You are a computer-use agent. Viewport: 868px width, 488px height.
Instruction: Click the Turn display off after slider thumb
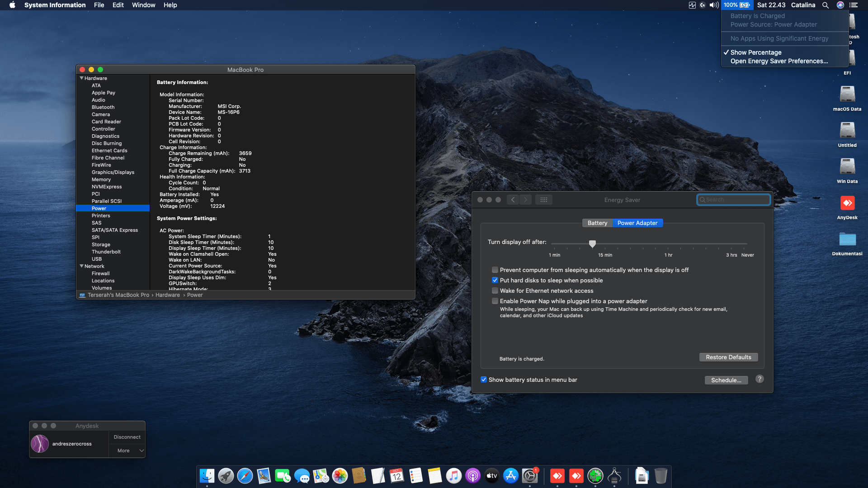[x=592, y=244]
